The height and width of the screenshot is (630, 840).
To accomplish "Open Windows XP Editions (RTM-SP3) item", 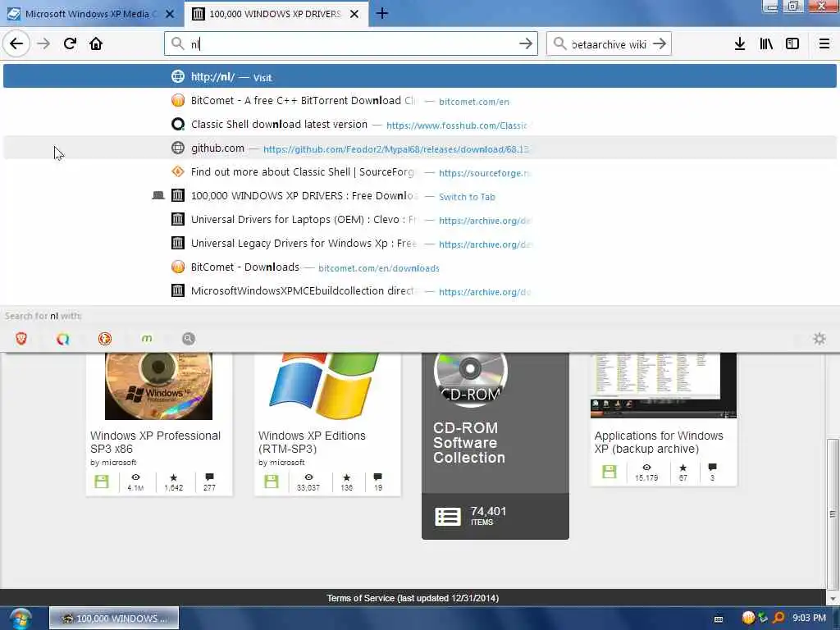I will coord(312,442).
